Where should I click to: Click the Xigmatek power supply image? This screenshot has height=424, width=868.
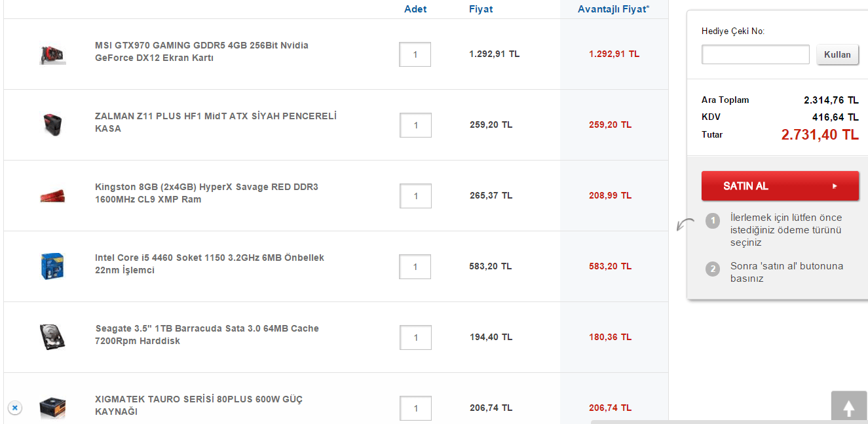tap(52, 408)
